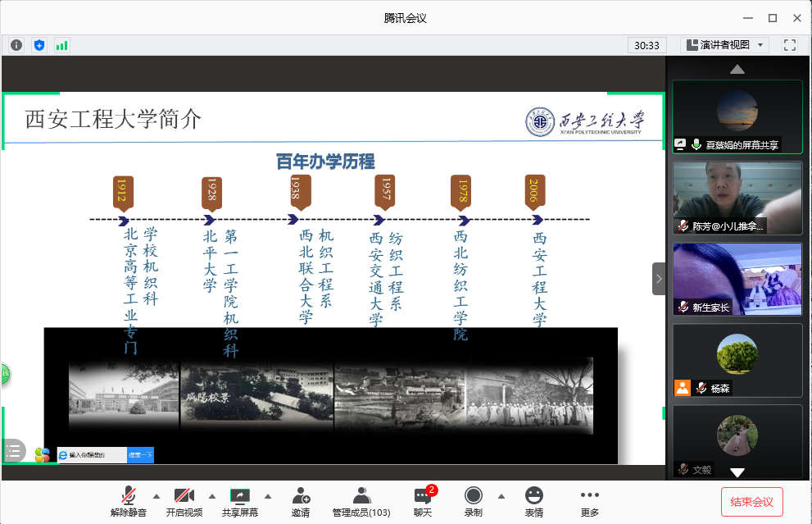The width and height of the screenshot is (812, 524).
Task: Toggle 开启视频 camera button
Action: (184, 501)
